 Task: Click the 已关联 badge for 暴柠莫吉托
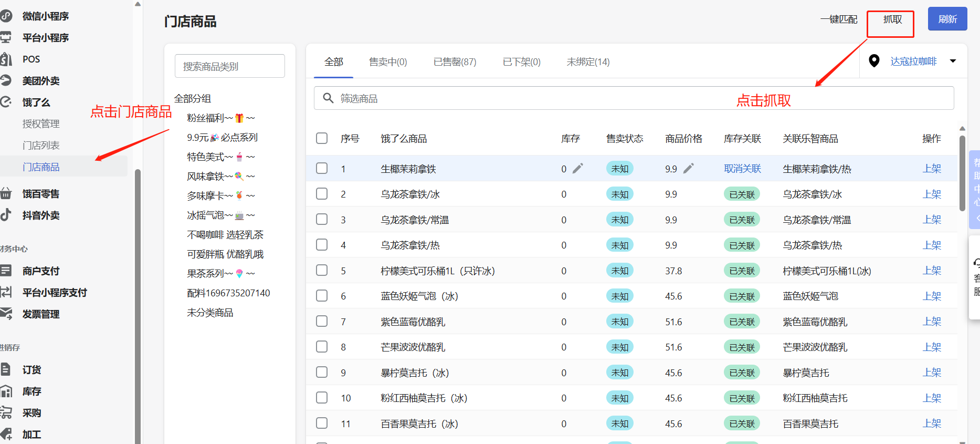coord(742,373)
